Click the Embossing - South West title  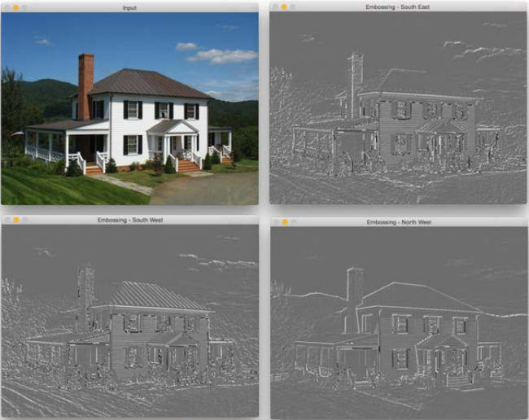[x=130, y=220]
